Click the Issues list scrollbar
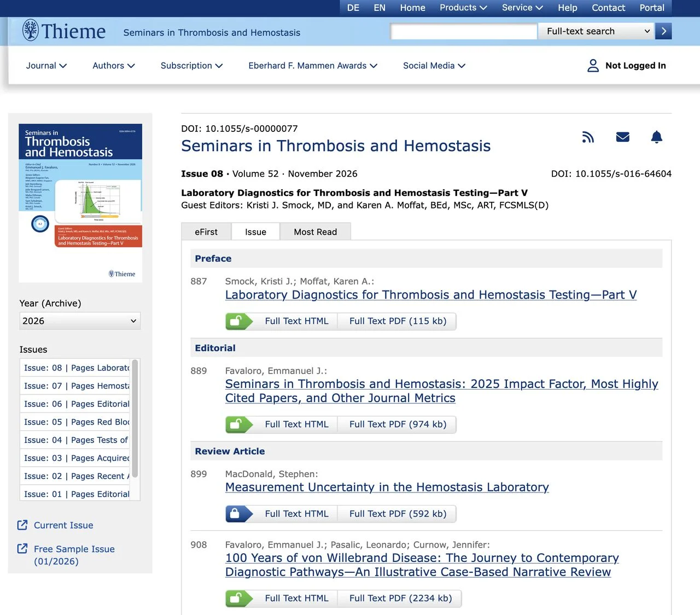This screenshot has height=615, width=700. tap(135, 419)
